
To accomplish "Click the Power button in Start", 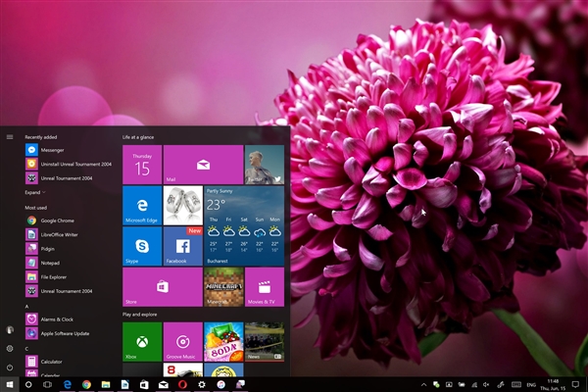I will tap(10, 367).
